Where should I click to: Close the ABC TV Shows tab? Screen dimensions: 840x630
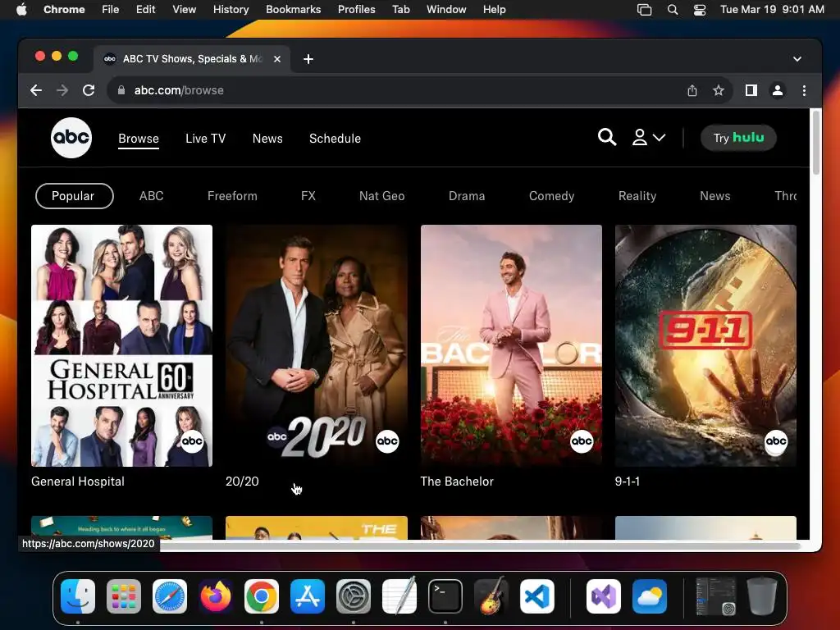pyautogui.click(x=277, y=59)
